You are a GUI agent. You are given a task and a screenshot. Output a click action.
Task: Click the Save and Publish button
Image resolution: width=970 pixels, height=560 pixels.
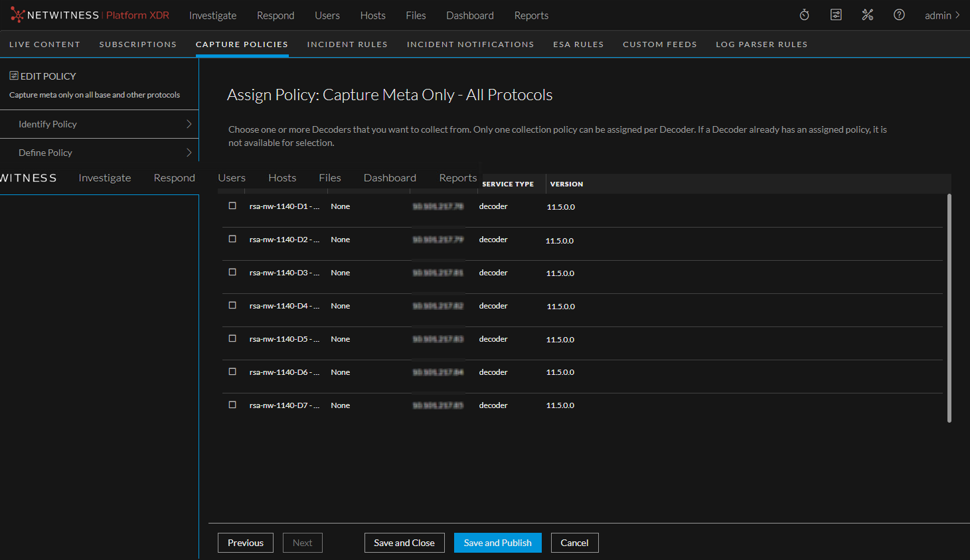pyautogui.click(x=497, y=542)
